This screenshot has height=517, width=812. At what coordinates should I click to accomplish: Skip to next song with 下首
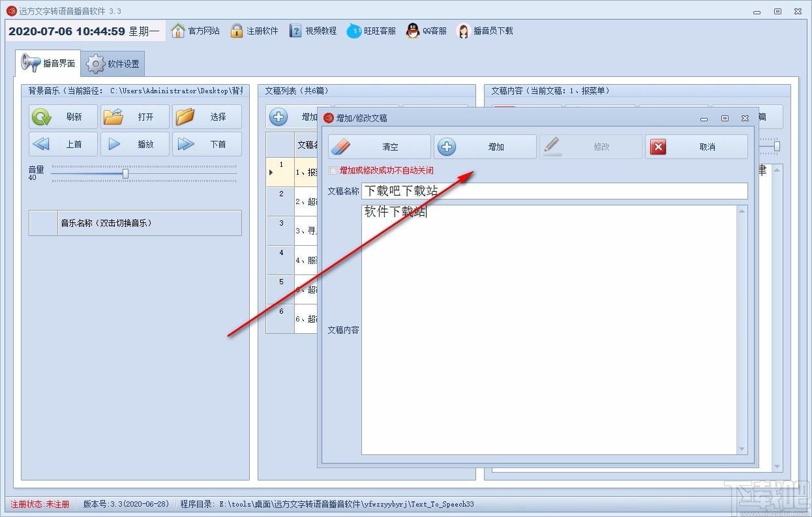[x=207, y=144]
